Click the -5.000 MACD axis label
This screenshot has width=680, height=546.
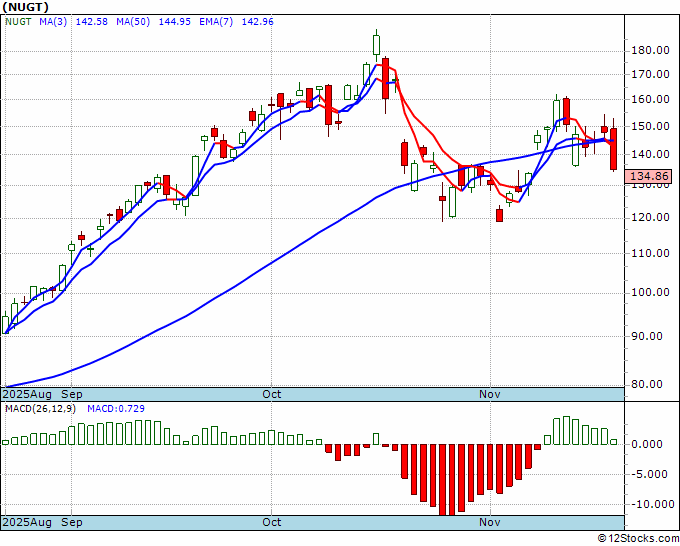click(647, 474)
